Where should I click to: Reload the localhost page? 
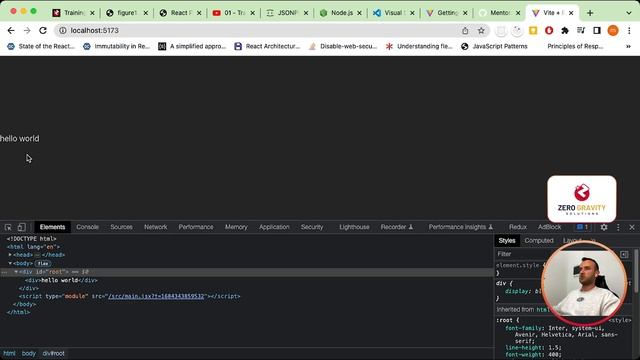43,31
